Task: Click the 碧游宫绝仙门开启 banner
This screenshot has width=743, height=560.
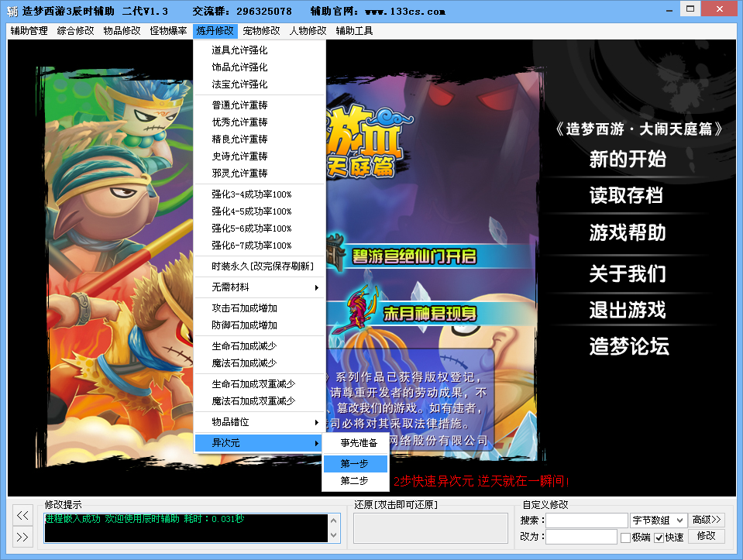Action: tap(414, 256)
